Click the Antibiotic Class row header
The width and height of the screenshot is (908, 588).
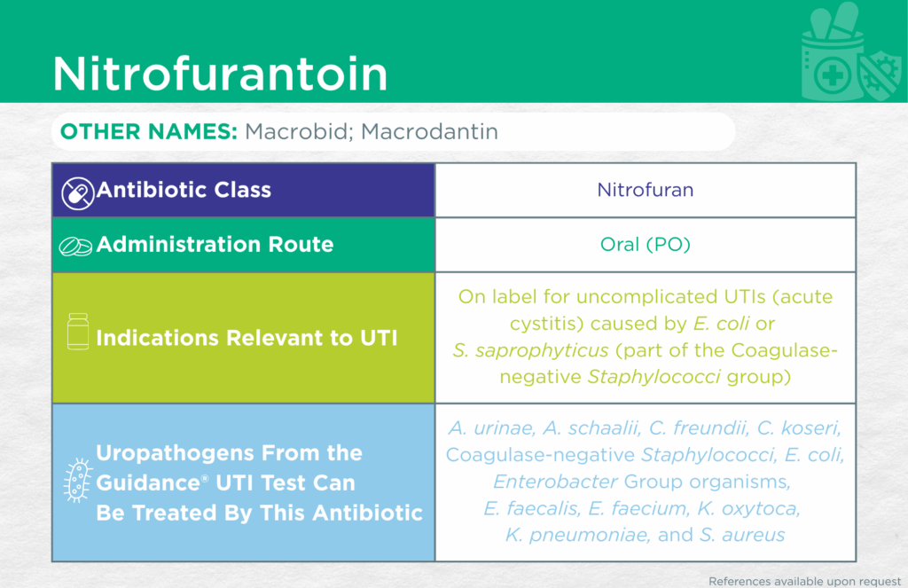coord(184,190)
